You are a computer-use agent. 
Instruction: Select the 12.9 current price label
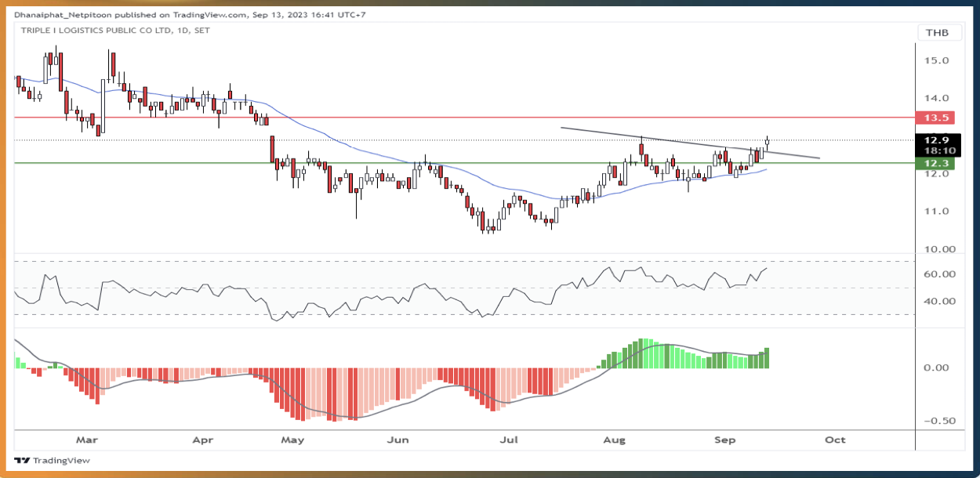[937, 139]
